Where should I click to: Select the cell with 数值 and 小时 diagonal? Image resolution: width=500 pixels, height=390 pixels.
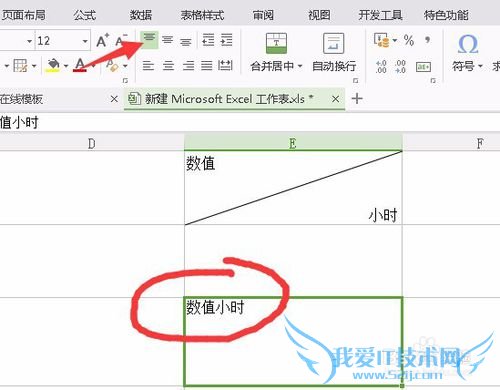(x=293, y=188)
